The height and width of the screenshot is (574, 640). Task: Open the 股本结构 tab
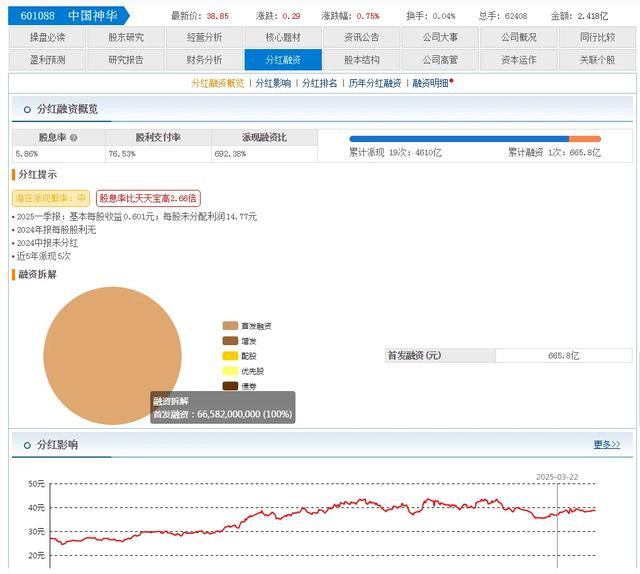(x=362, y=60)
